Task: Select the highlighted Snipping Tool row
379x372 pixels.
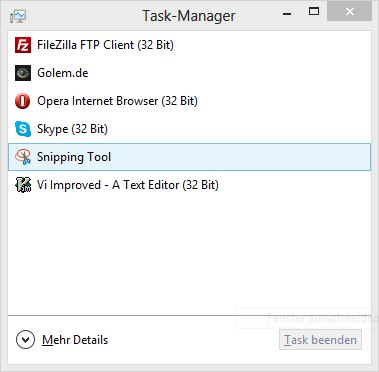Action: pos(189,157)
